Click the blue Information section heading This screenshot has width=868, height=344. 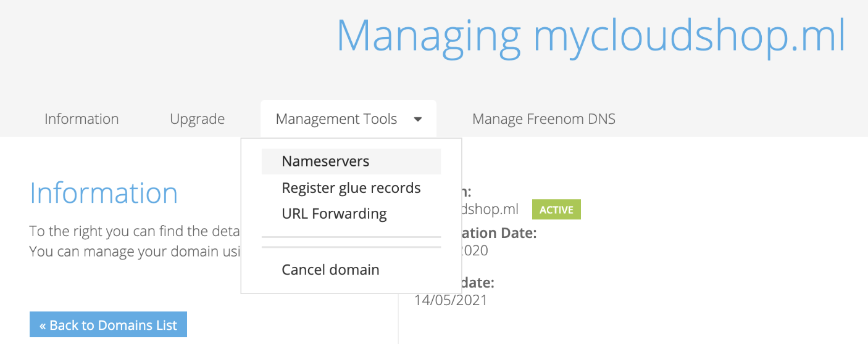click(104, 193)
